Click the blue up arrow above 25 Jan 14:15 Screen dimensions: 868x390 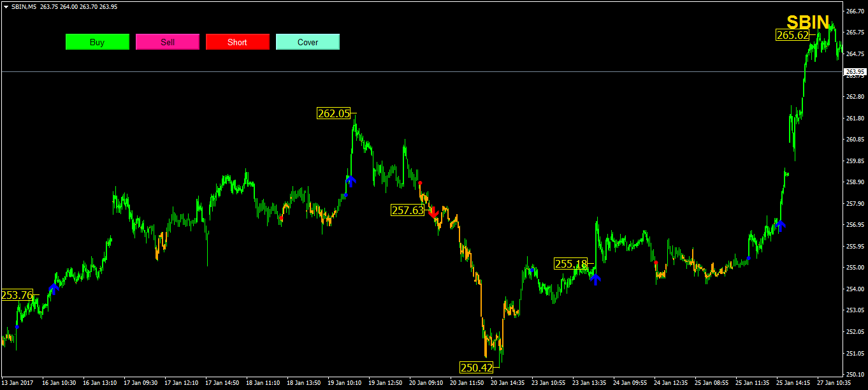coord(780,224)
